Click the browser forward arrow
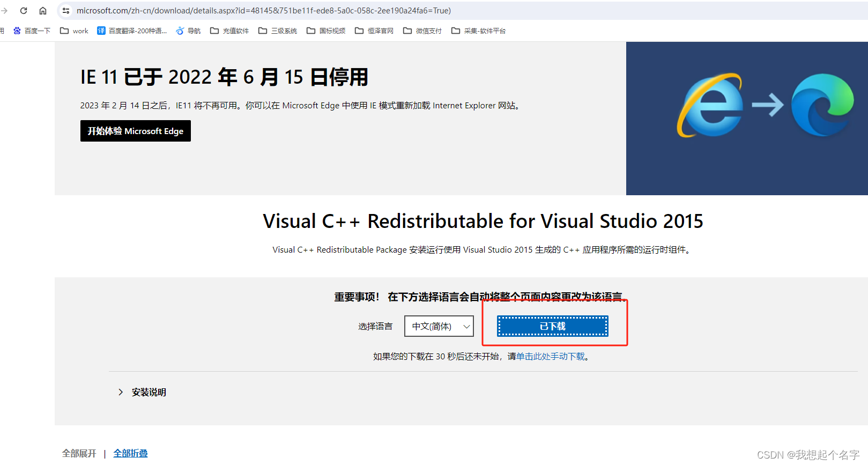Screen dimensions: 868x465 [4, 11]
